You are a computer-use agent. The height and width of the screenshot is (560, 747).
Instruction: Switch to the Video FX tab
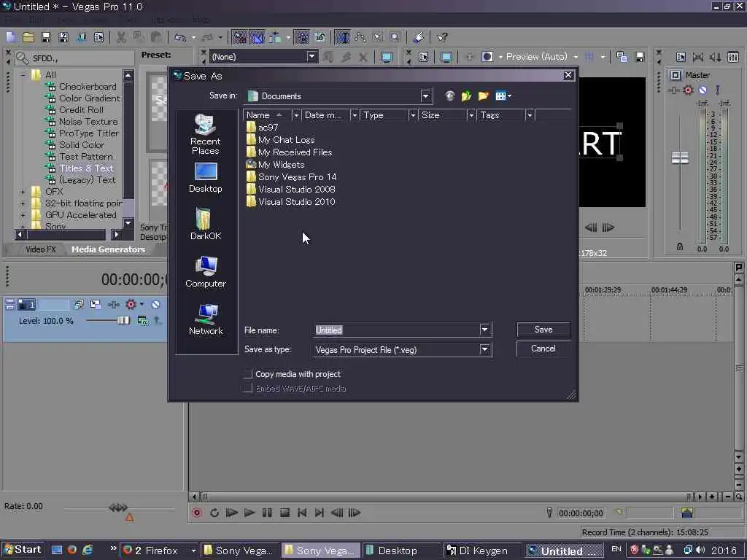click(x=41, y=249)
